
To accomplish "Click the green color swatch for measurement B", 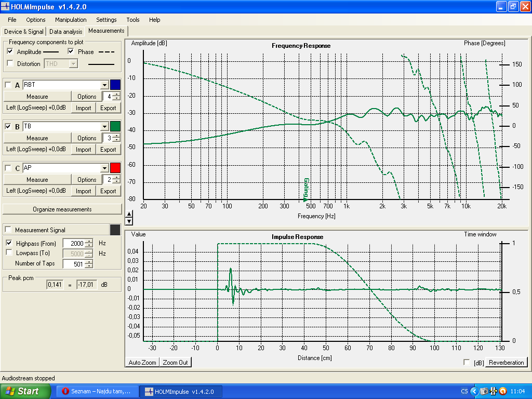I will (115, 126).
